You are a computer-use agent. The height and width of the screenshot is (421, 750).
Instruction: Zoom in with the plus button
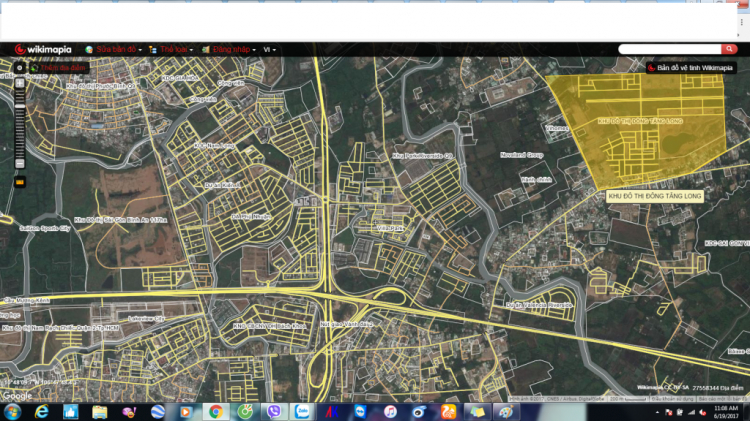(20, 83)
